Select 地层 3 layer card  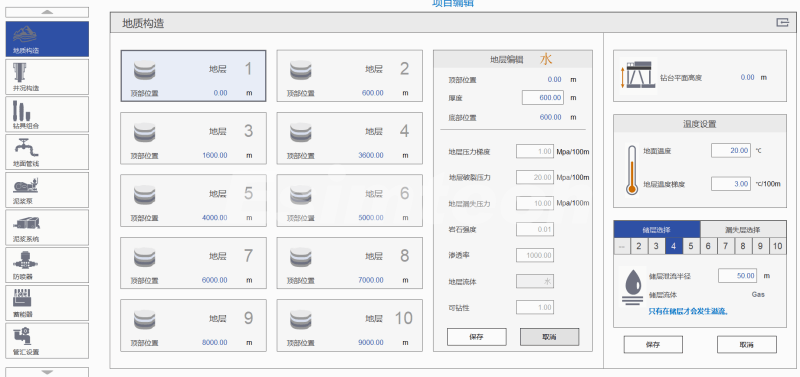(193, 138)
